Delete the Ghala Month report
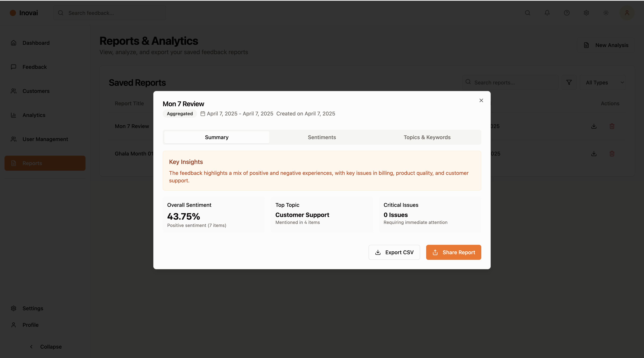Screen dimensions: 644x358 point(612,154)
